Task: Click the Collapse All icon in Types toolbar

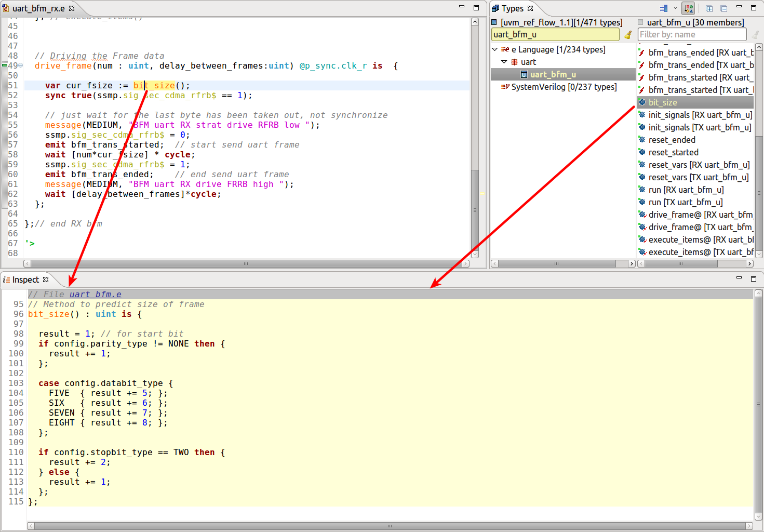Action: (723, 8)
